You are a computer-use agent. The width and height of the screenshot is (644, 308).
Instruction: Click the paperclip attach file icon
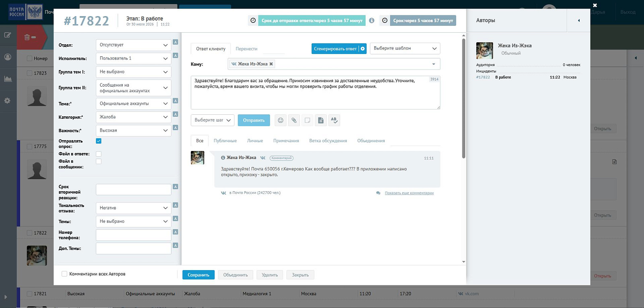(x=294, y=120)
